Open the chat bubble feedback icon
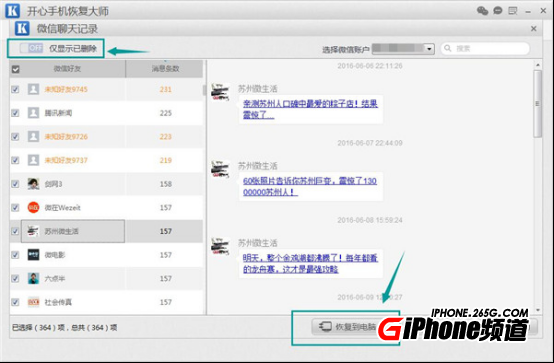Viewport: 554px width, 363px height. 498,11
